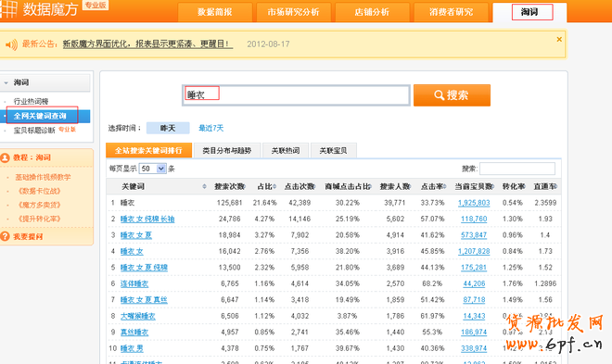Screen dimensions: 612x364
Task: Sort the table by 占比 column
Action: [266, 187]
